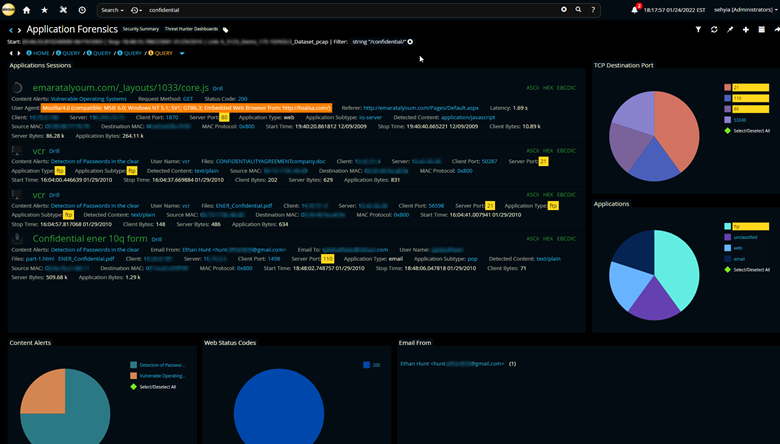
Task: Click breadcrumb right arrow
Action: pos(19,53)
